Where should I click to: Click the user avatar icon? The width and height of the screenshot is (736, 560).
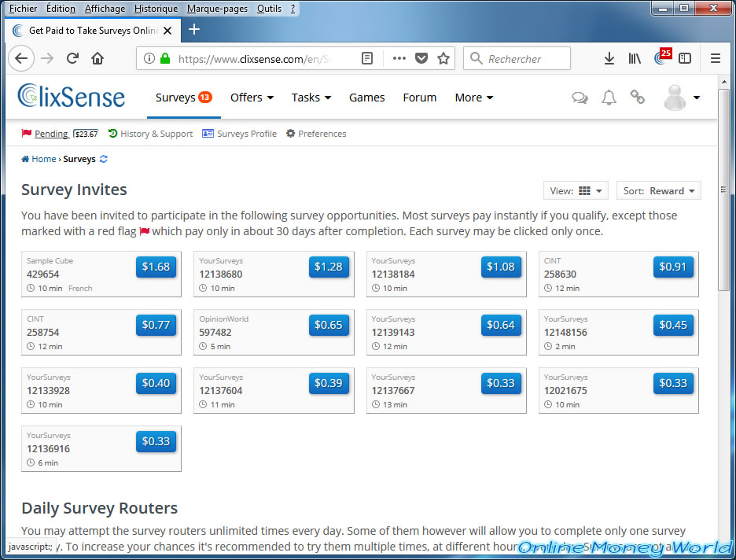tap(675, 98)
